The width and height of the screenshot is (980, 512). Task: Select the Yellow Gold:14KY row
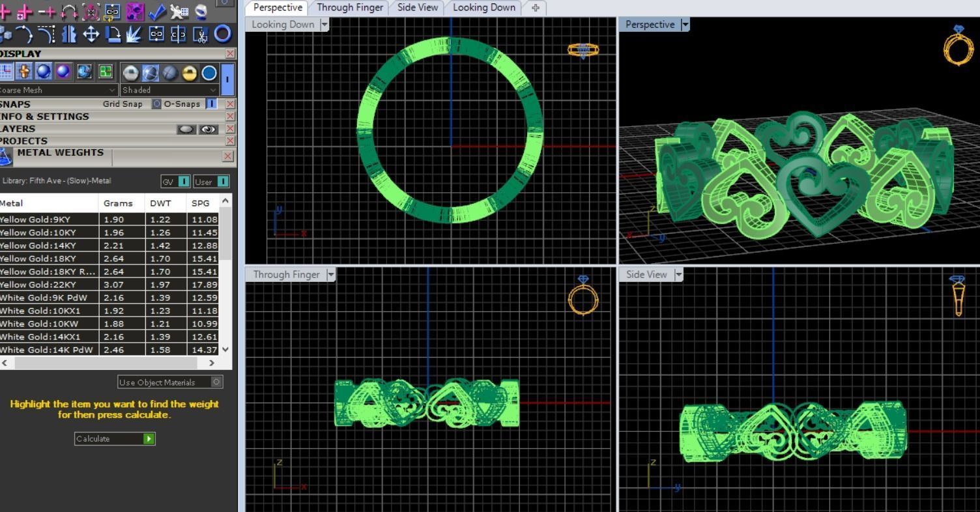coord(109,246)
